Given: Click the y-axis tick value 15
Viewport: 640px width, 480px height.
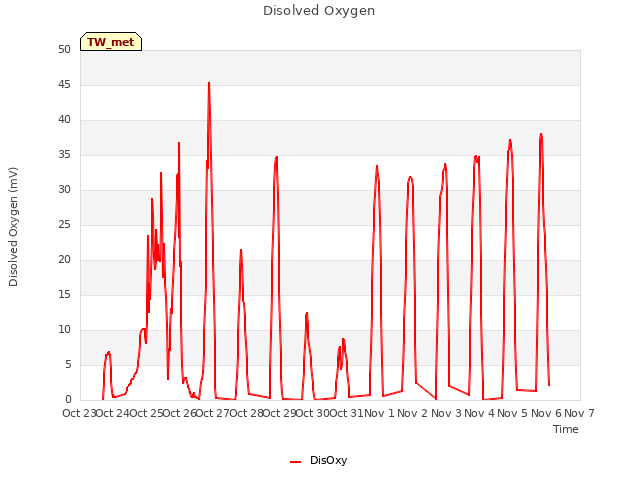Looking at the screenshot, I should pos(64,295).
